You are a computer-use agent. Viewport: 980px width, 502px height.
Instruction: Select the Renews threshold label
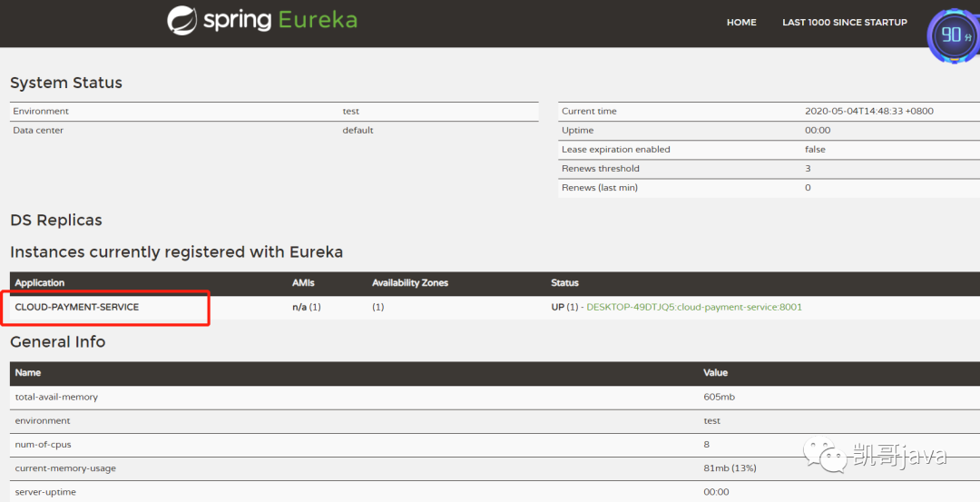coord(601,168)
